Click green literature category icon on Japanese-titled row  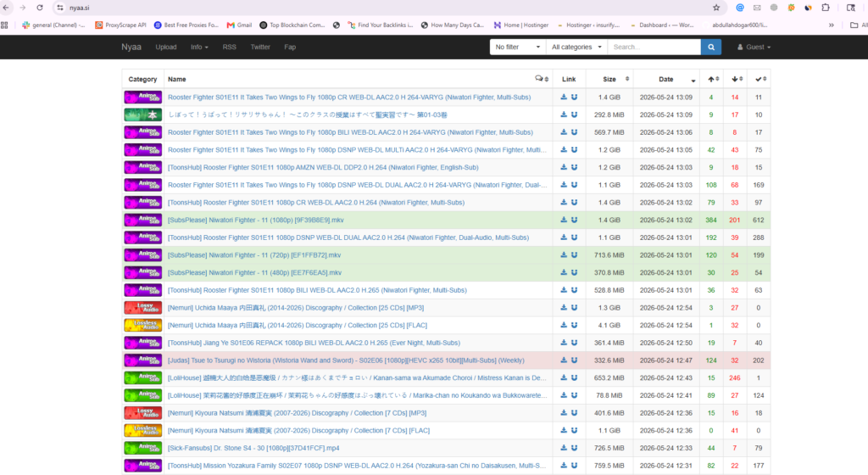[142, 115]
